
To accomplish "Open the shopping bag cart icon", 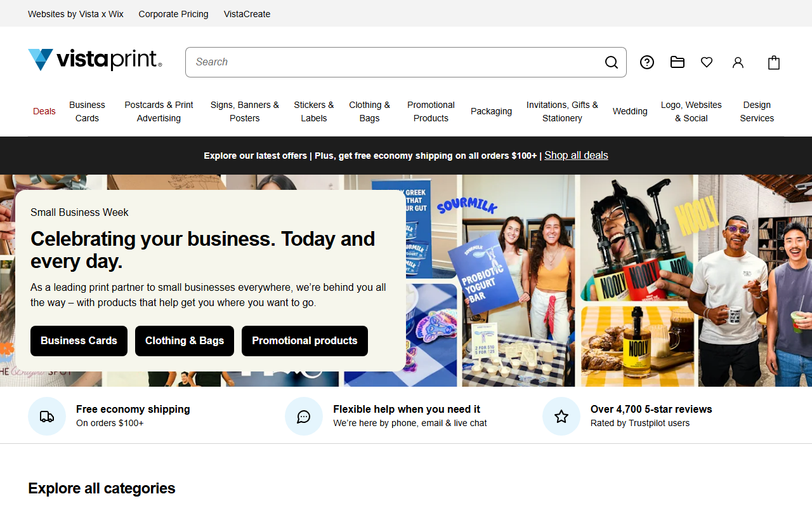I will 773,62.
